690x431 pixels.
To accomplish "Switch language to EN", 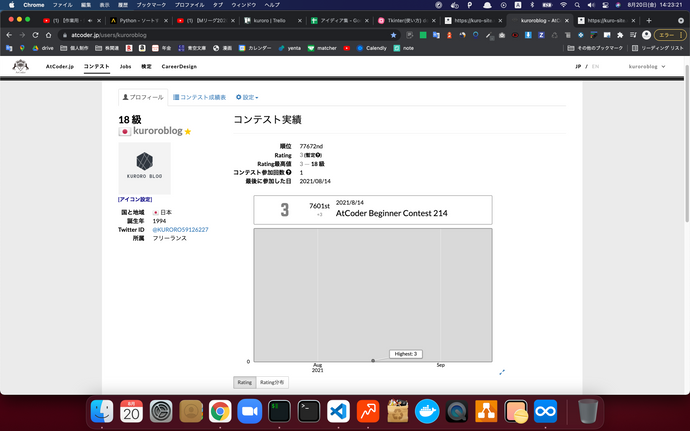I will click(595, 66).
